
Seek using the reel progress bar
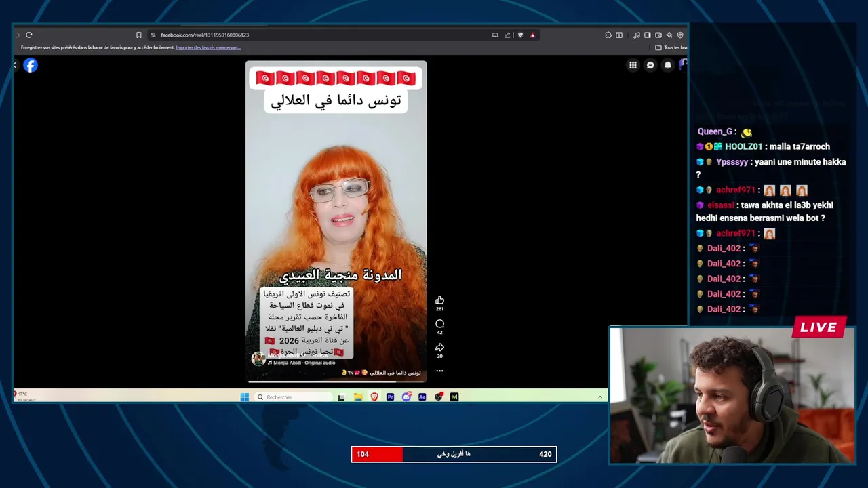336,382
